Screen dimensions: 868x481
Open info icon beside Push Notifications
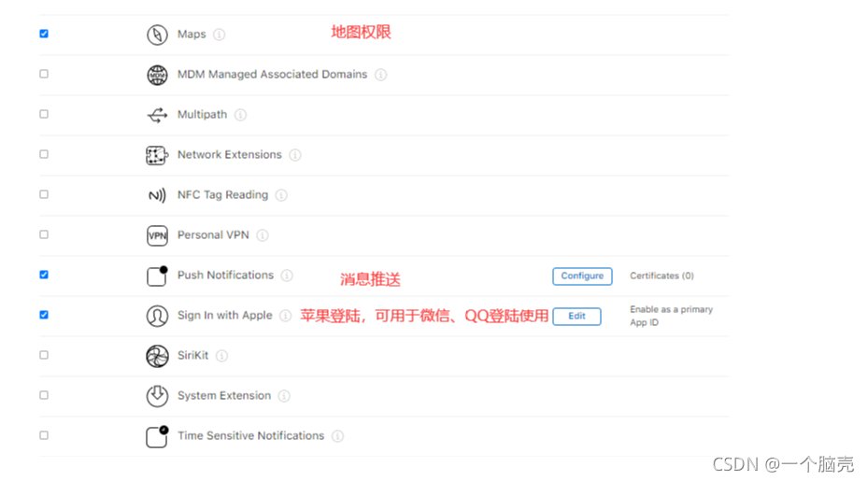click(x=287, y=276)
